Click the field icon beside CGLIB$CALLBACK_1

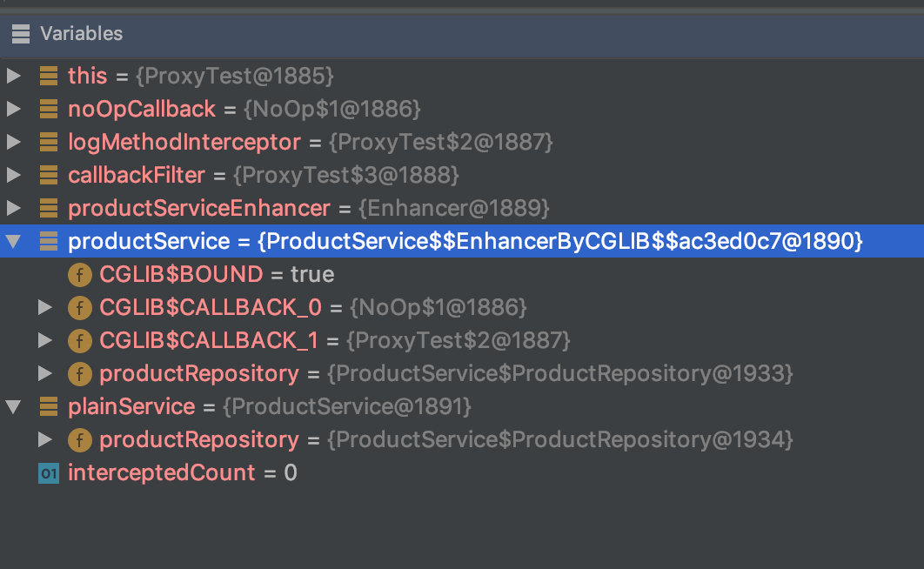pyautogui.click(x=79, y=340)
